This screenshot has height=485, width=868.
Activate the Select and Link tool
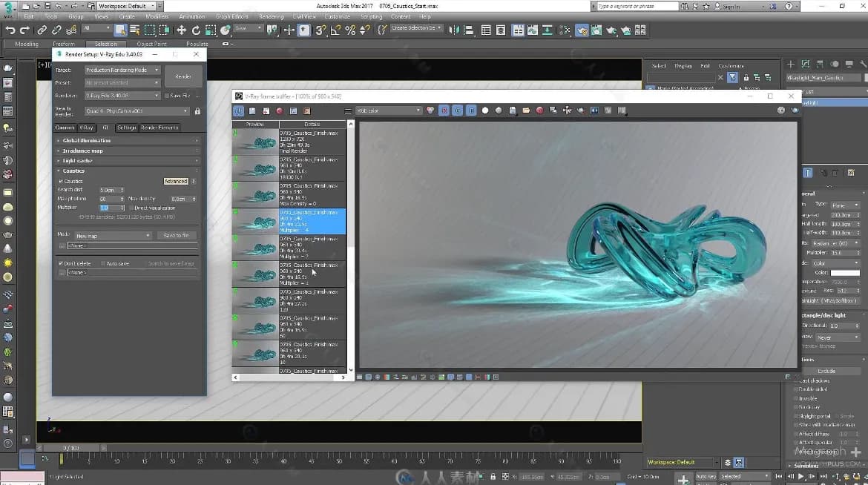click(x=42, y=30)
